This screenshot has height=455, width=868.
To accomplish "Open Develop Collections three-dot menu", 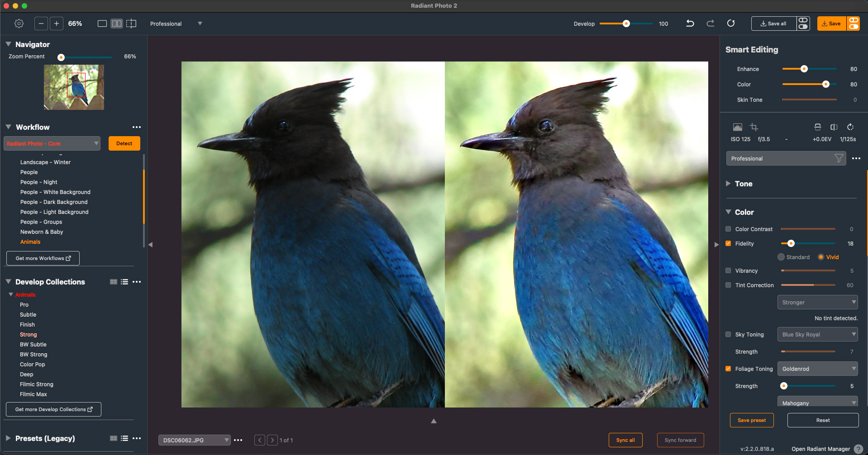I will point(137,282).
